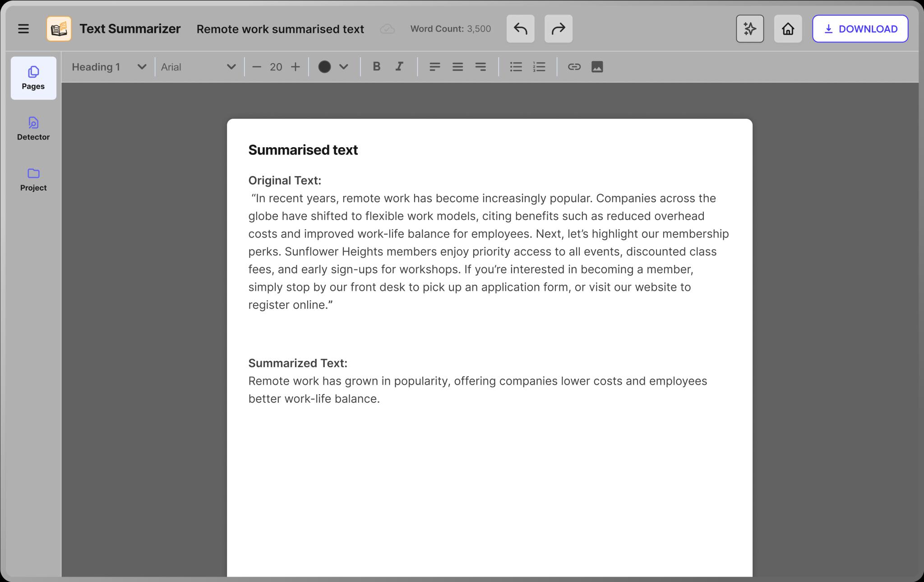Click the undo arrow button

tap(520, 29)
